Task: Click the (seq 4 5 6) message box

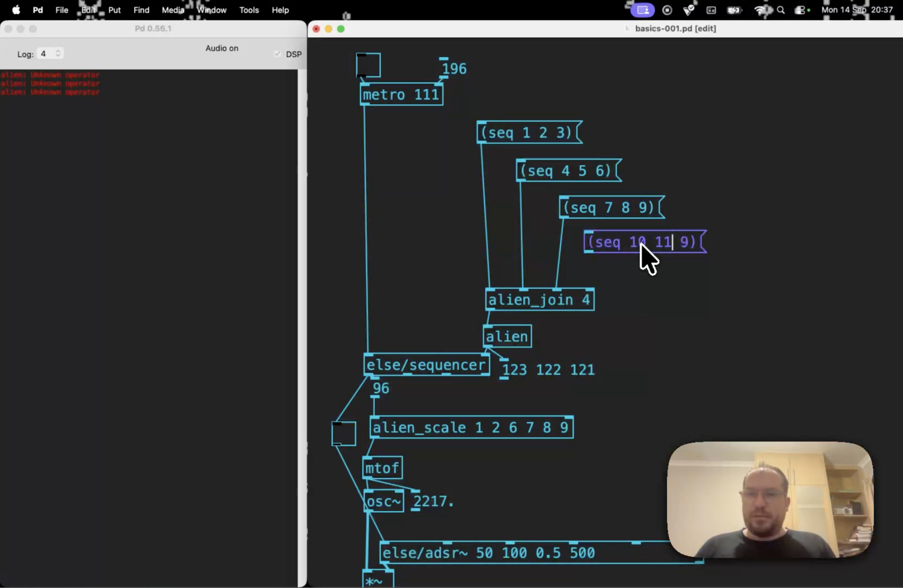Action: click(569, 171)
